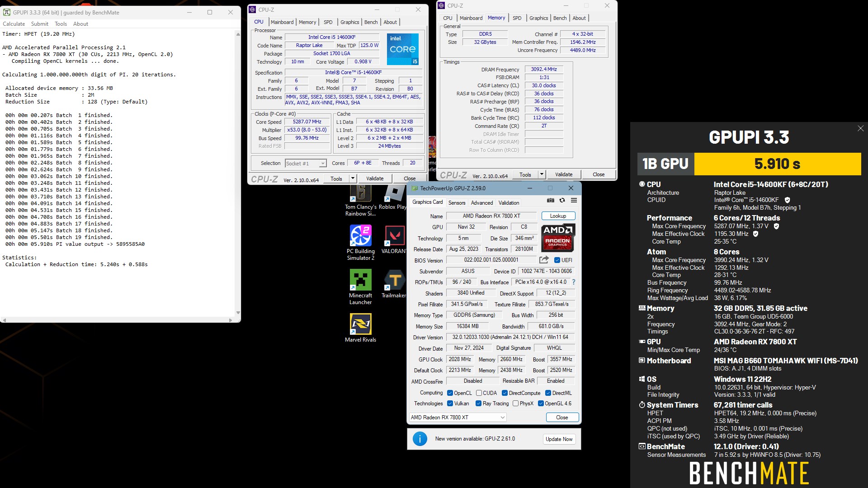The image size is (868, 488).
Task: Click the Bus Interface question mark icon
Action: 574,282
